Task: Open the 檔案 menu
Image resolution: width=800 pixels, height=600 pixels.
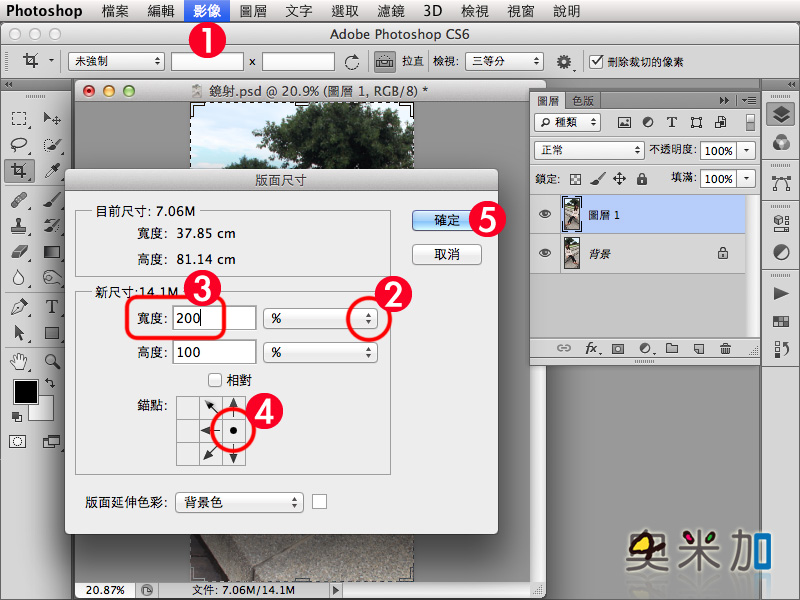Action: click(x=115, y=11)
